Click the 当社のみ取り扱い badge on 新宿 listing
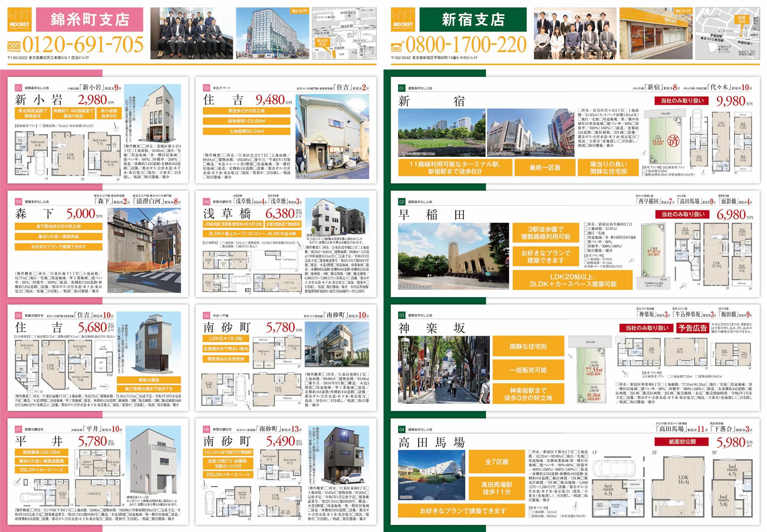This screenshot has width=767, height=532. (x=682, y=101)
